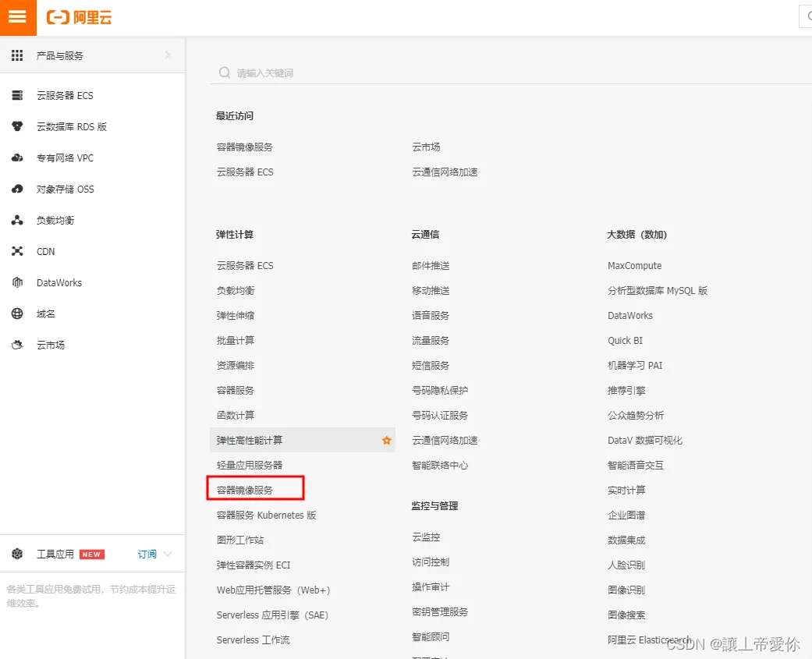Open DataV 数据可视化 service

(x=645, y=440)
